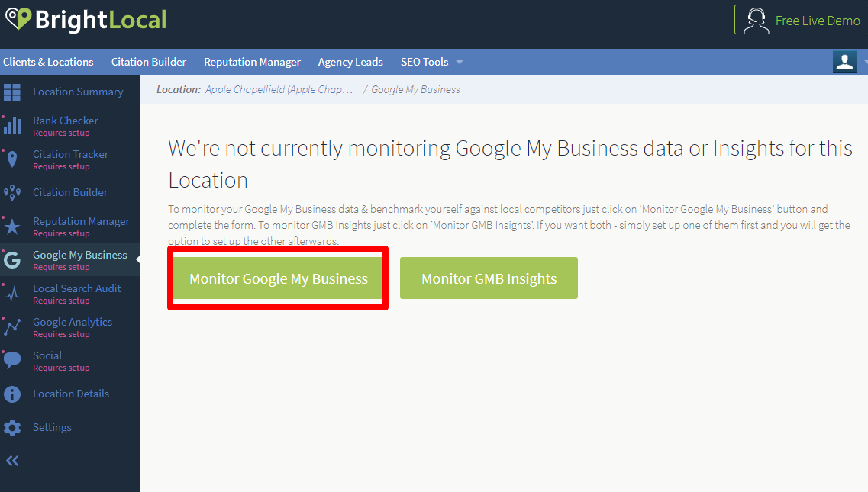Click Monitor GMB Insights button
Image resolution: width=868 pixels, height=492 pixels.
pyautogui.click(x=489, y=278)
